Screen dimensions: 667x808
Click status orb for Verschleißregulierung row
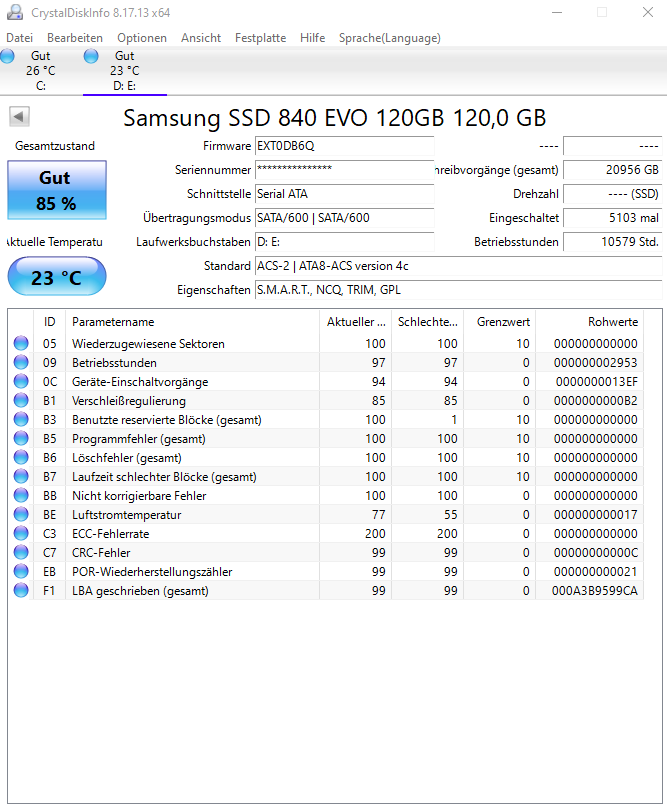(21, 400)
